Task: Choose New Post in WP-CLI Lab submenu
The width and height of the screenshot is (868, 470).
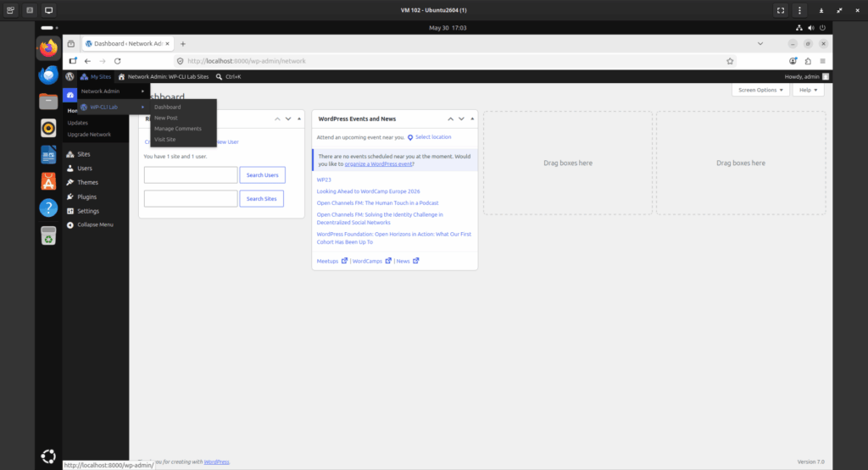Action: [x=165, y=118]
